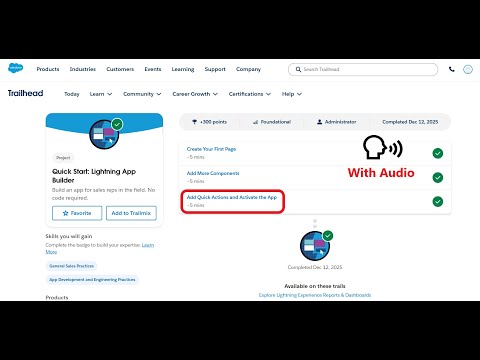Viewport: 480px width, 360px height.
Task: Click the +300 points text
Action: [x=213, y=122]
